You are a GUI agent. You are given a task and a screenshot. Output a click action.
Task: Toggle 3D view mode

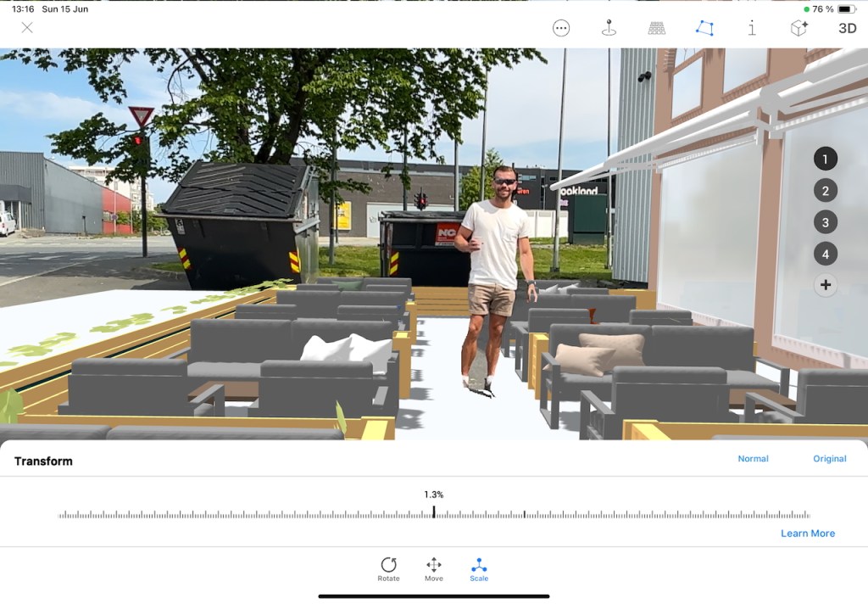tap(847, 28)
